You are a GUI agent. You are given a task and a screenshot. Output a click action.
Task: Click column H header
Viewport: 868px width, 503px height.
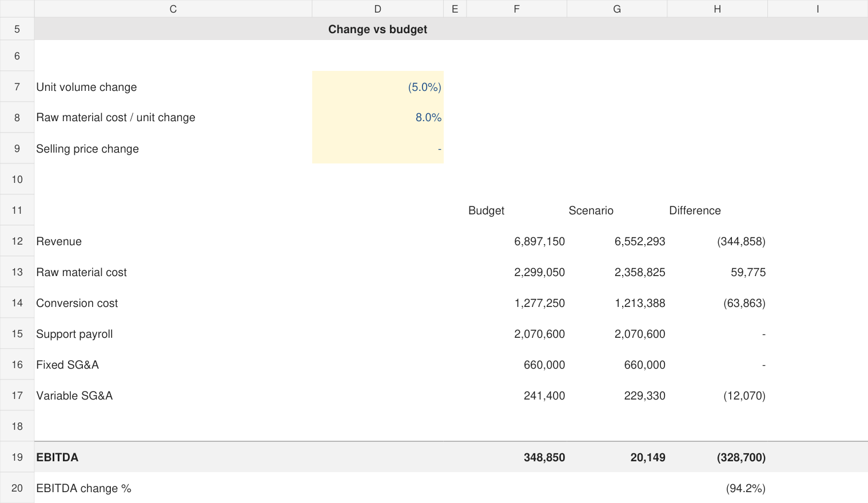pyautogui.click(x=717, y=9)
